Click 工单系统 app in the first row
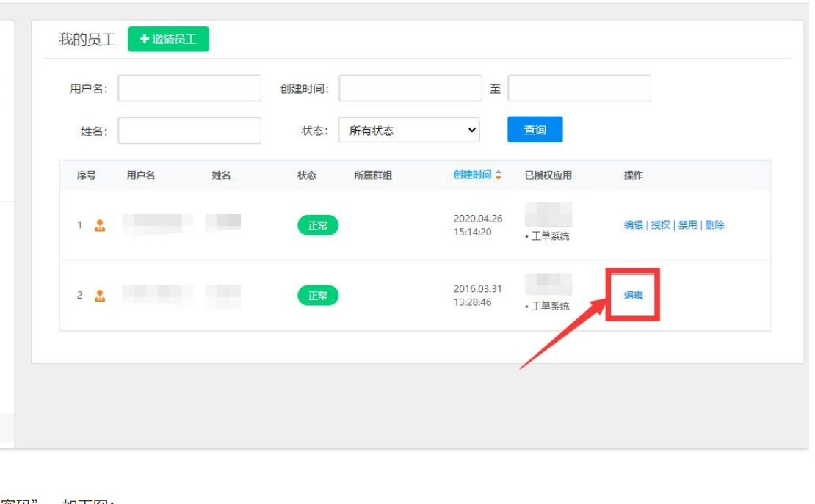The image size is (815, 504). pos(551,236)
